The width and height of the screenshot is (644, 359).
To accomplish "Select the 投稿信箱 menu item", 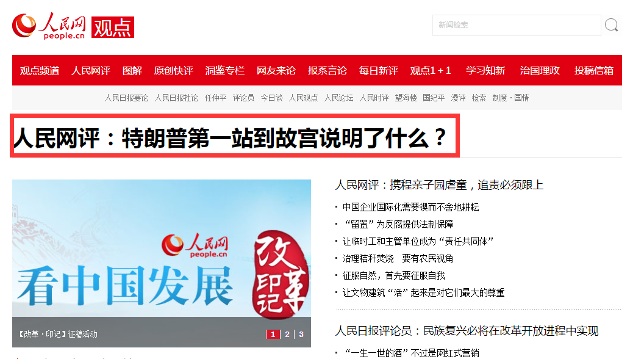I will click(593, 71).
